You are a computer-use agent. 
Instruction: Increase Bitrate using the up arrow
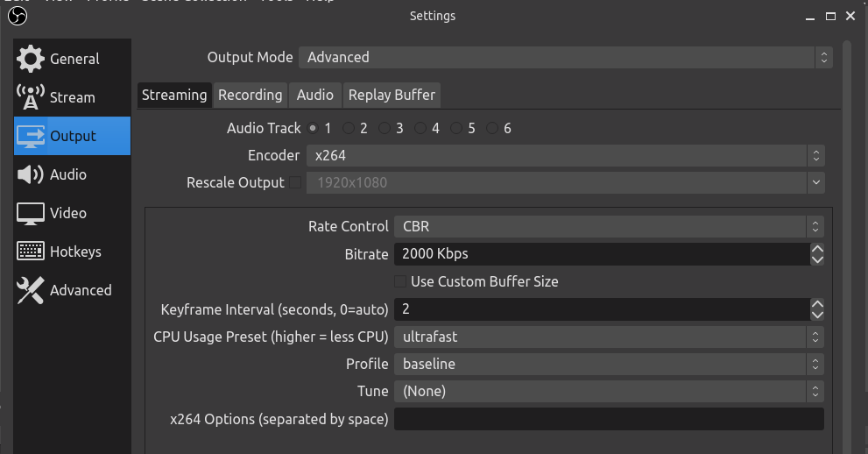coord(817,249)
